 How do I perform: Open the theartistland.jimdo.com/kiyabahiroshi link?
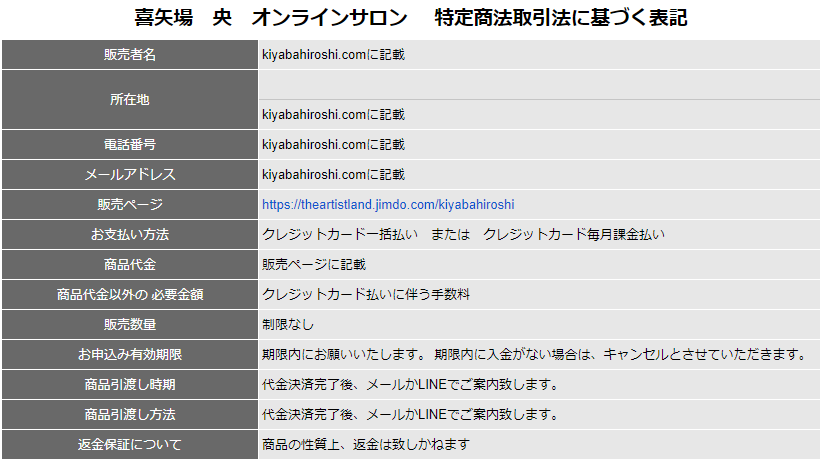pos(388,204)
